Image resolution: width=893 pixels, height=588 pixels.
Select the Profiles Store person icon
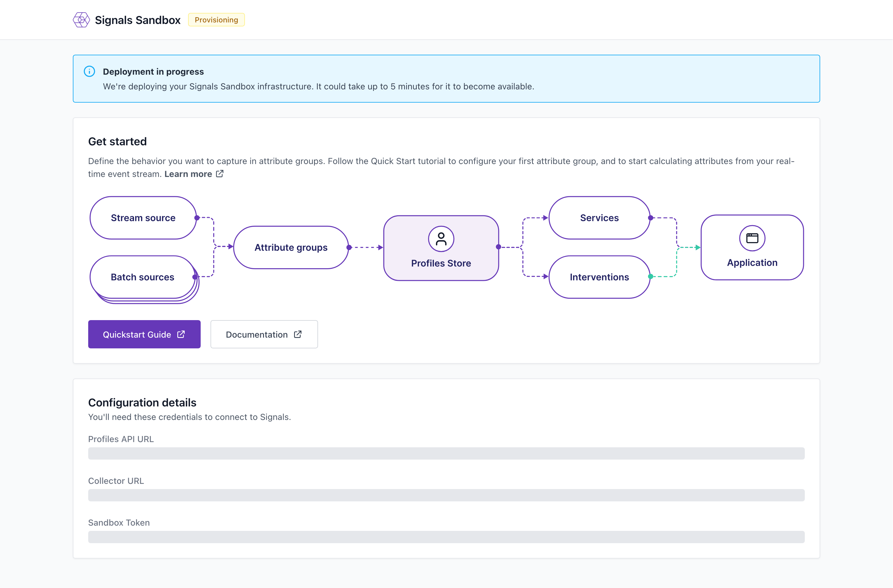(441, 238)
